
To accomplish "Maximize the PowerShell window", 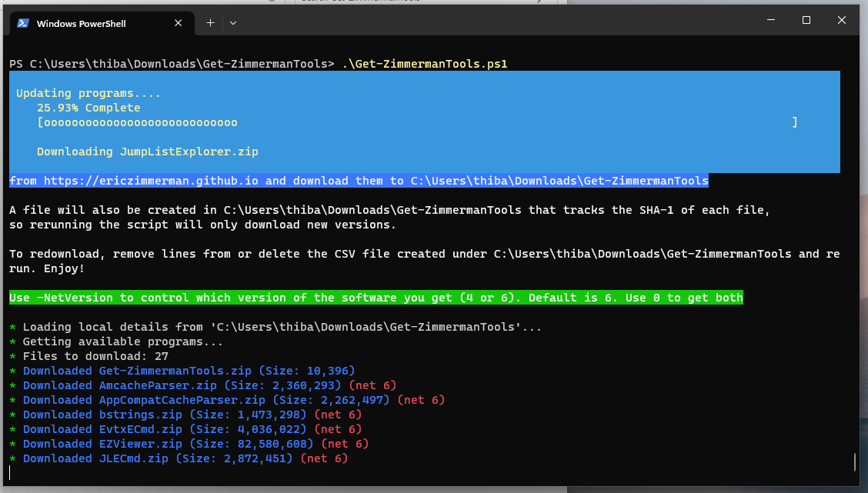I will tap(806, 21).
